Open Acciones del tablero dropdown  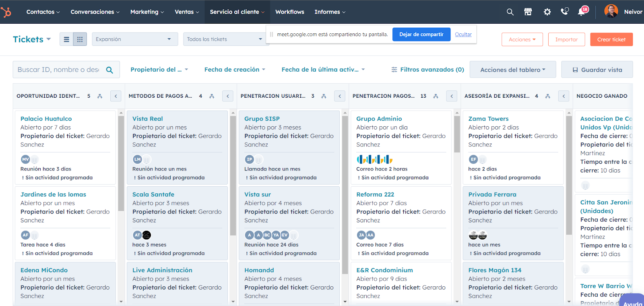[x=513, y=70]
